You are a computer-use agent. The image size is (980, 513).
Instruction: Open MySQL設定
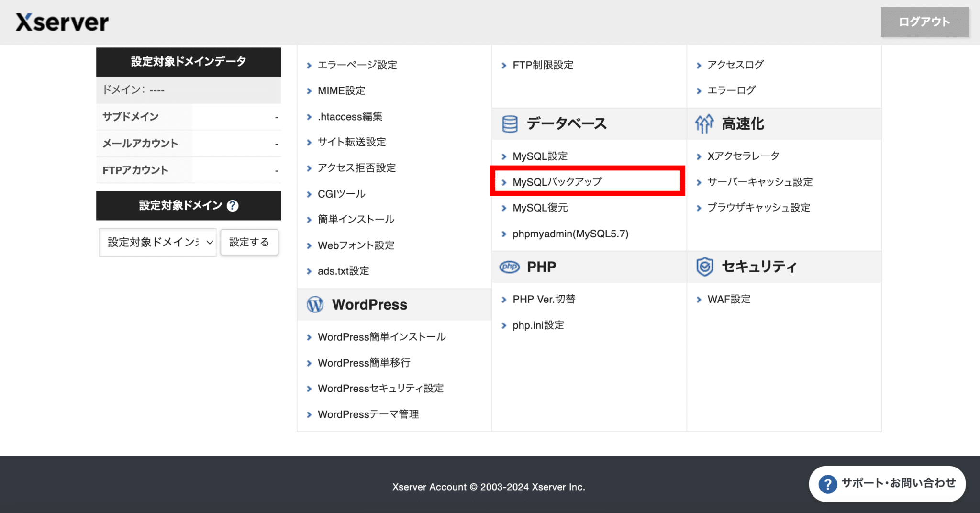click(x=539, y=156)
